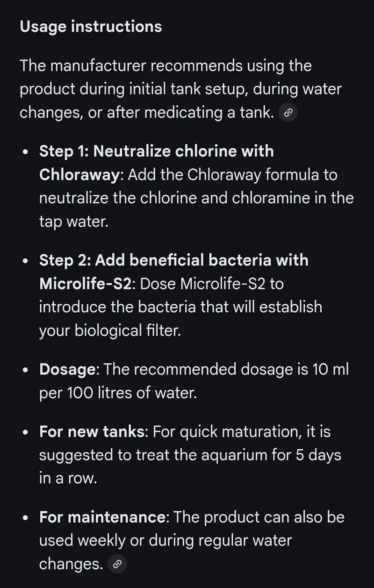
Task: Click bullet point beside Dosage
Action: click(26, 371)
